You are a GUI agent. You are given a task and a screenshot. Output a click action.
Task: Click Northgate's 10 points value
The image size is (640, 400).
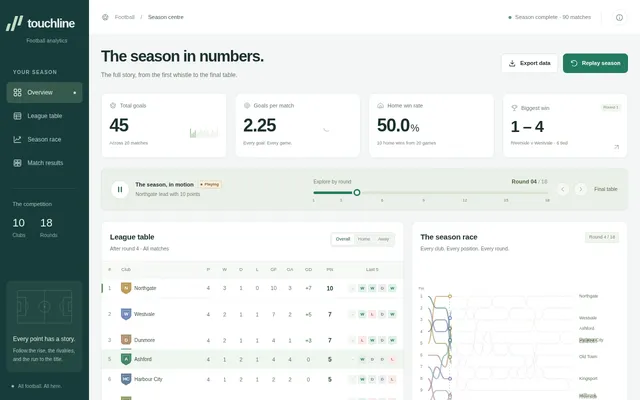[x=330, y=288]
